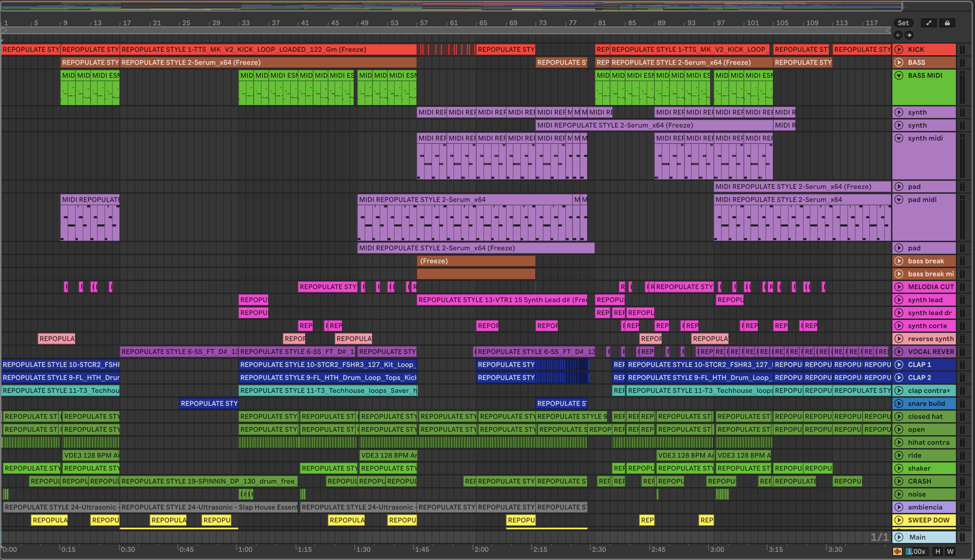Toggle the lock envelopes button

click(947, 23)
